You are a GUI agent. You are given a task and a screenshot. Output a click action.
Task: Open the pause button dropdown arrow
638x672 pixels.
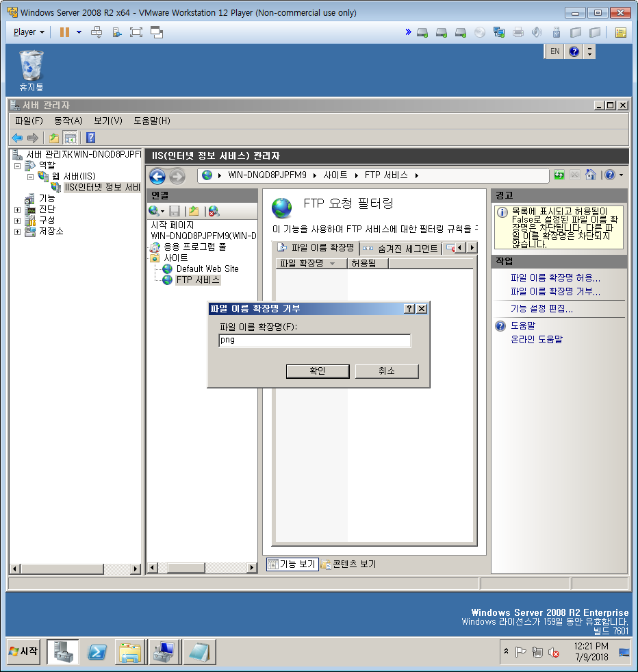79,32
